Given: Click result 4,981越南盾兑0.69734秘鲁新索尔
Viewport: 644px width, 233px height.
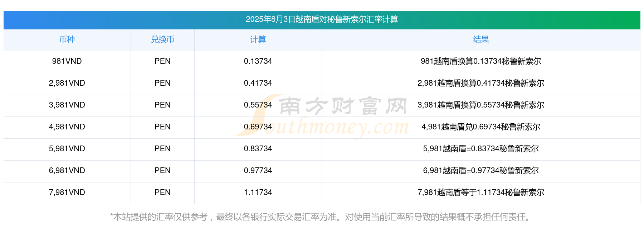Looking at the screenshot, I should click(481, 127).
